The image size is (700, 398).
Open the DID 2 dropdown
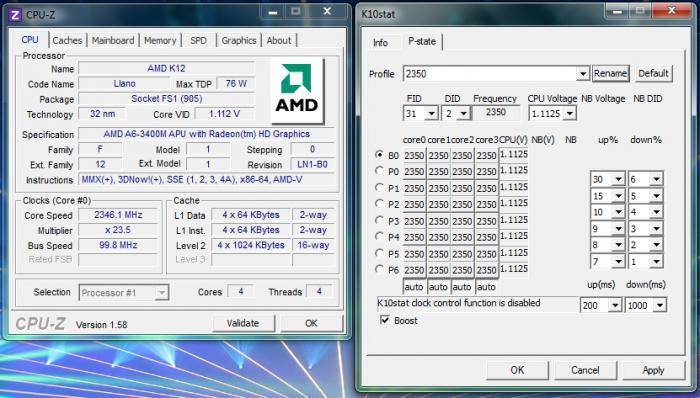[464, 114]
